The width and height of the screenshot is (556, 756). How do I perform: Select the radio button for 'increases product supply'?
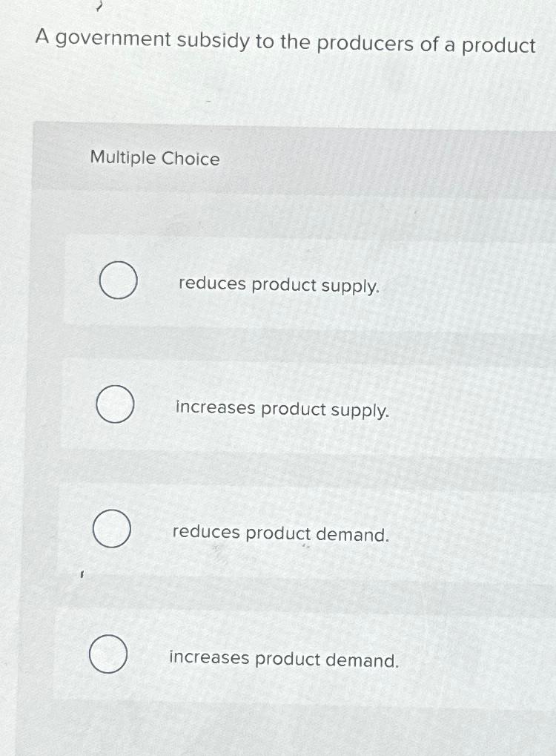115,404
